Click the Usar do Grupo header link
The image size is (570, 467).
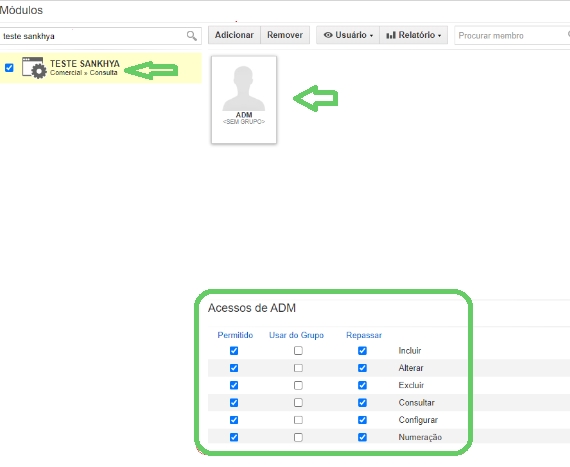point(296,335)
